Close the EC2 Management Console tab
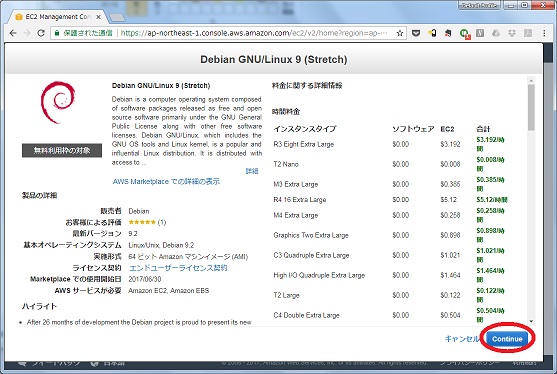Screen dimensions: 557x374 pos(98,17)
